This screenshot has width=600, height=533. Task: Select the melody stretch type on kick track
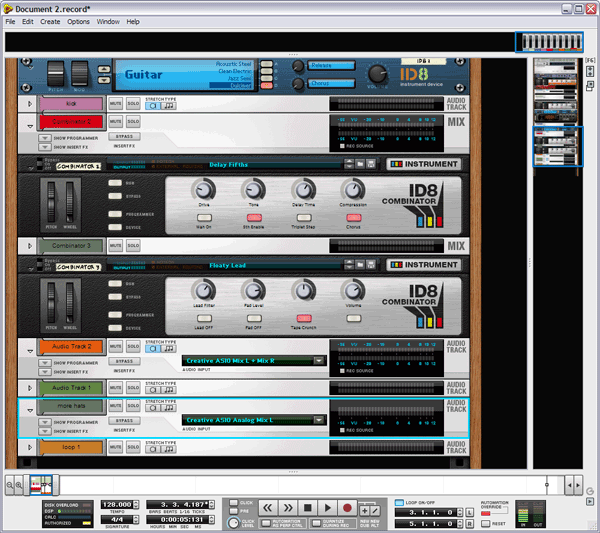coord(169,107)
